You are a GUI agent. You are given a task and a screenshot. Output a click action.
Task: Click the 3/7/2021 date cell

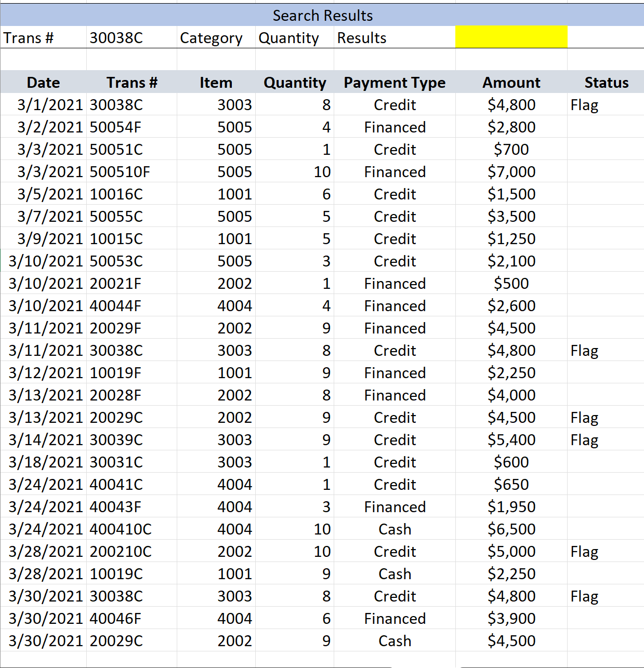click(x=44, y=216)
